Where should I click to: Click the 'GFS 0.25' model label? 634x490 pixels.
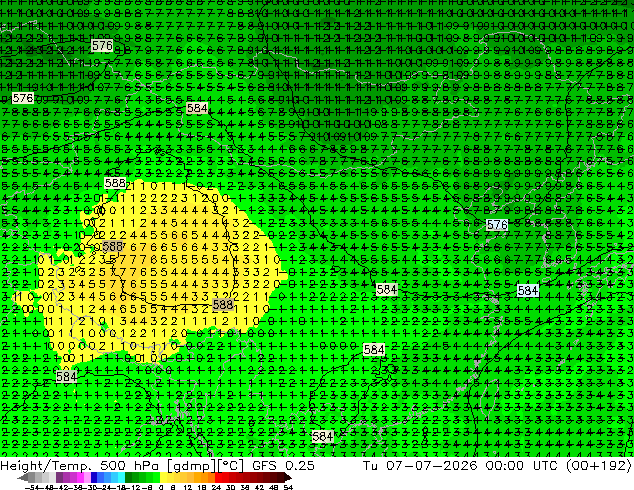tap(283, 466)
